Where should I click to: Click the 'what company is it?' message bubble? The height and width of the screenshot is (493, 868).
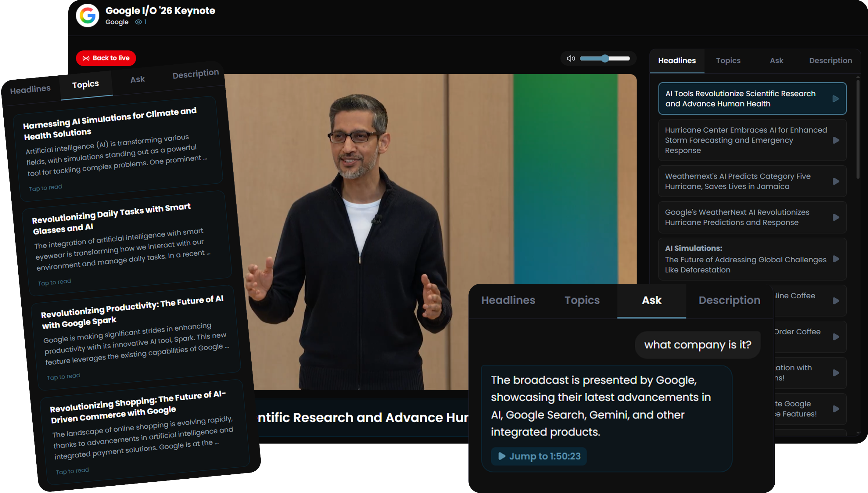click(x=698, y=345)
